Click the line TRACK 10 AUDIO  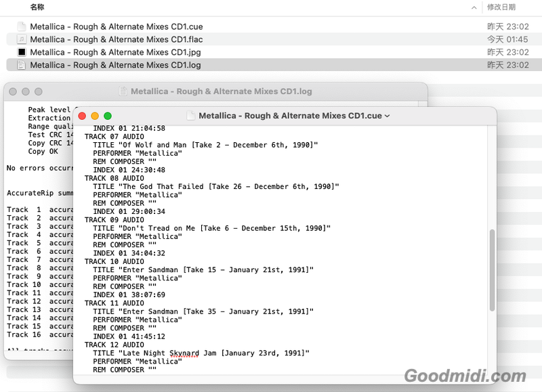point(114,261)
